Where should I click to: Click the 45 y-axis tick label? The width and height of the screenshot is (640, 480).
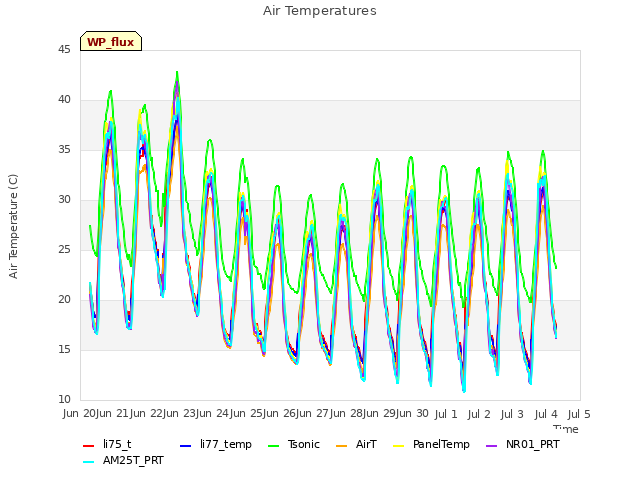click(x=64, y=49)
